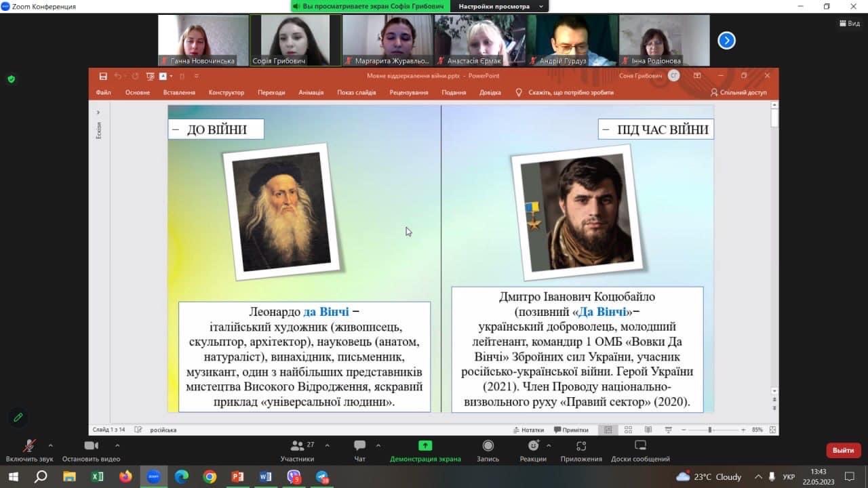Select Андрій Гурдуз video thumbnail
This screenshot has height=488, width=868.
click(572, 40)
